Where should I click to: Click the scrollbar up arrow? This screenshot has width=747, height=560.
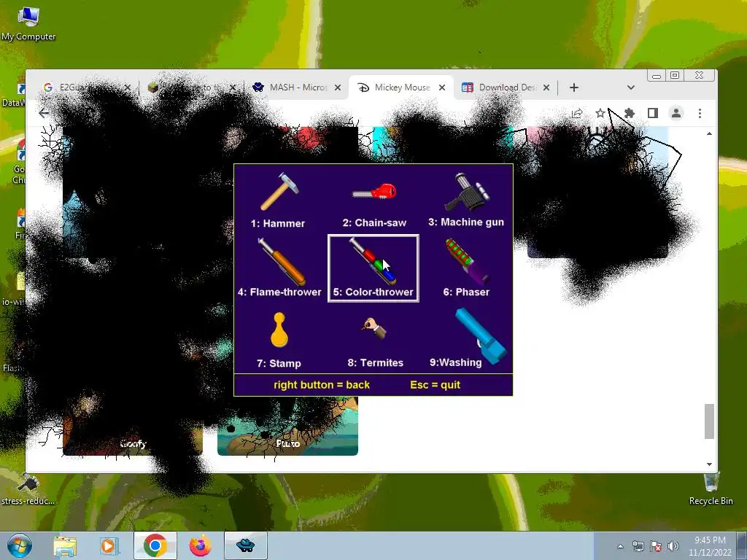click(x=709, y=134)
